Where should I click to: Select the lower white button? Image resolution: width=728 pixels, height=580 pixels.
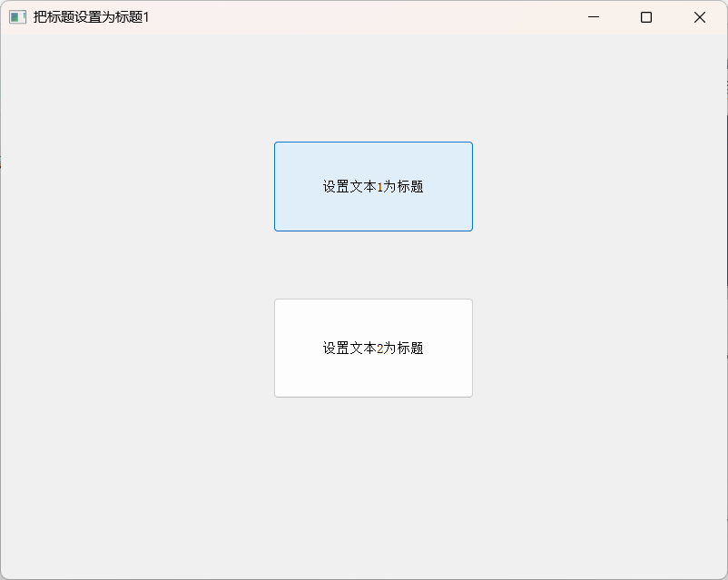click(x=373, y=348)
